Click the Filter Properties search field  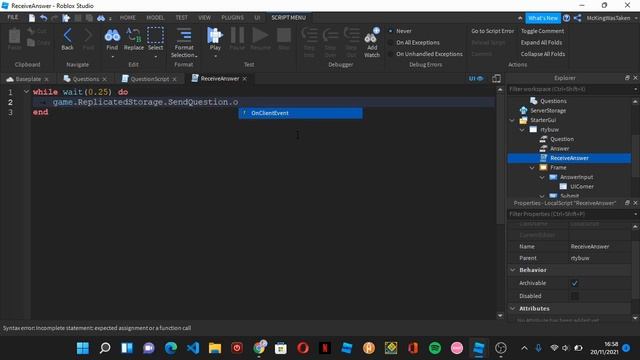pos(569,214)
